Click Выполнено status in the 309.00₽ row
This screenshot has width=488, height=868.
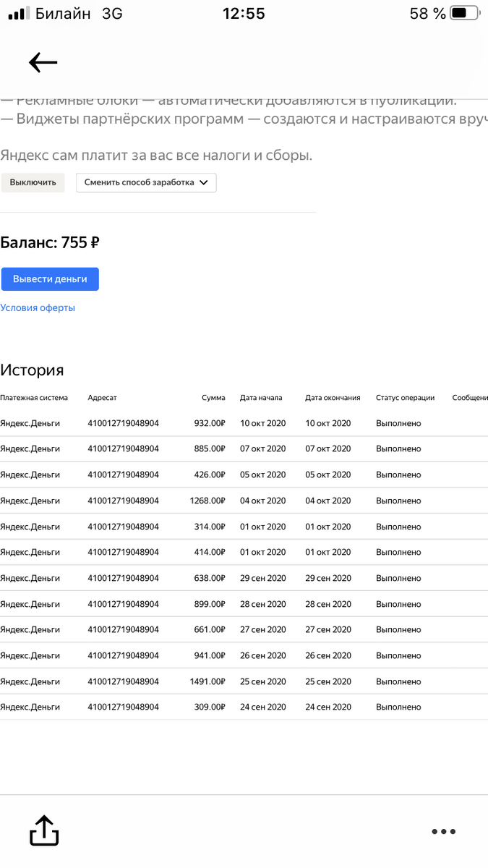tap(398, 707)
